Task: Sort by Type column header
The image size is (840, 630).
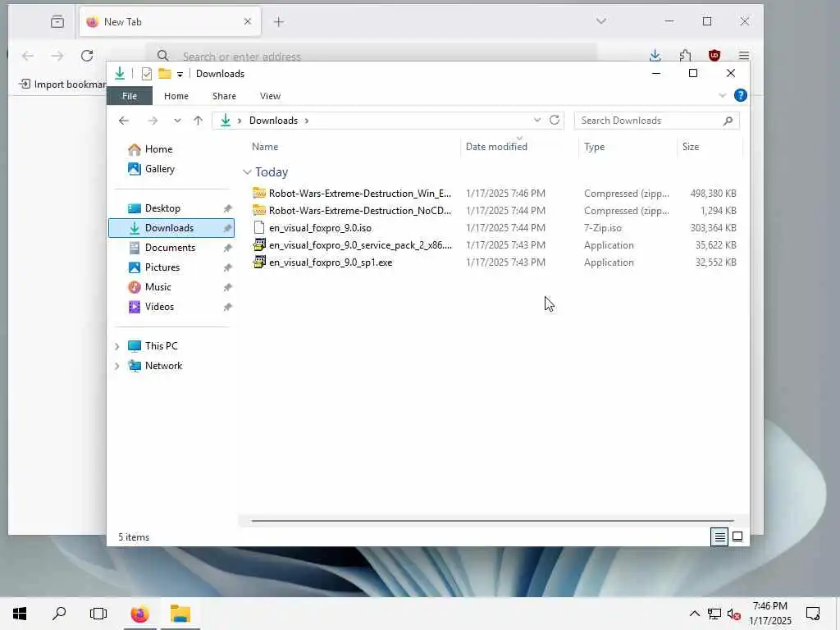Action: point(594,147)
